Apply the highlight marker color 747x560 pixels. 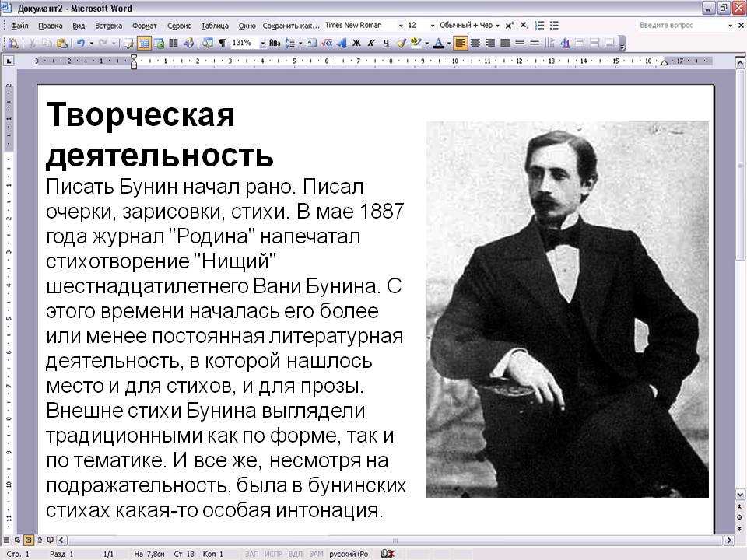(416, 43)
